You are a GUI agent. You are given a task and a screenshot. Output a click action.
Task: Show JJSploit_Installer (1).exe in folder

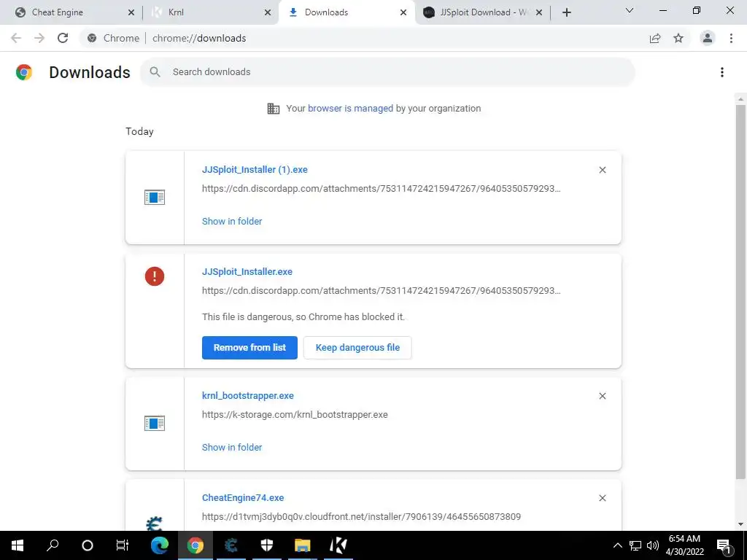point(232,222)
